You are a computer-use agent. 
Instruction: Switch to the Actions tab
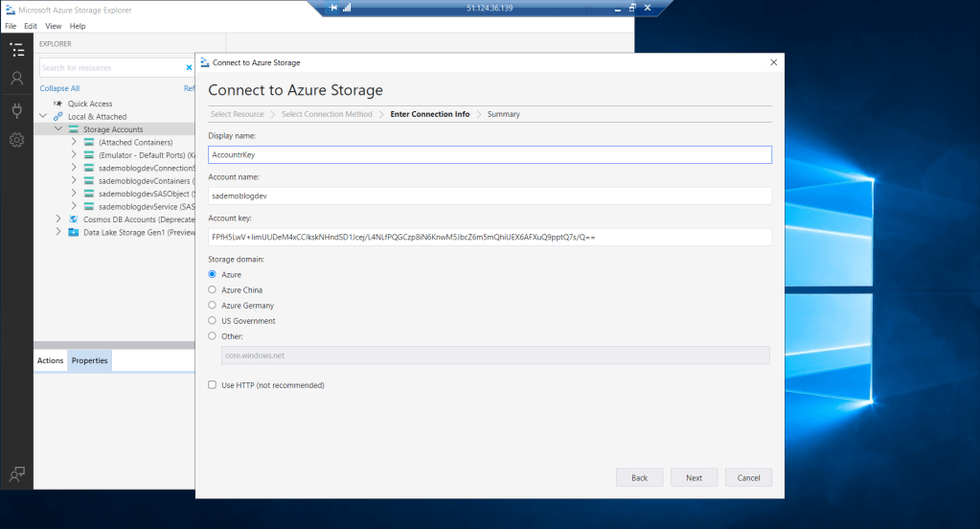pyautogui.click(x=50, y=361)
